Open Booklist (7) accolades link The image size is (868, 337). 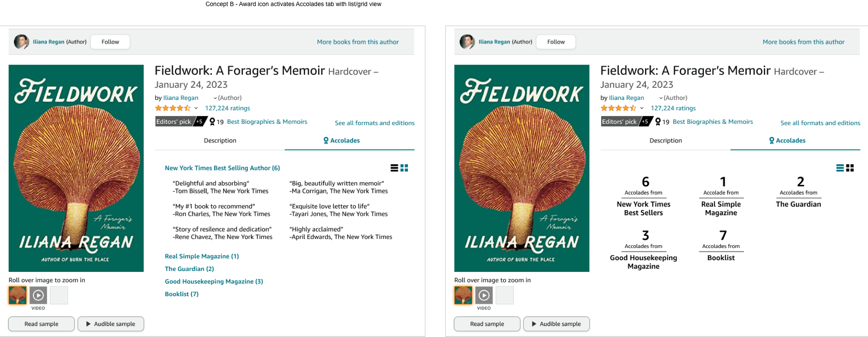(x=182, y=294)
